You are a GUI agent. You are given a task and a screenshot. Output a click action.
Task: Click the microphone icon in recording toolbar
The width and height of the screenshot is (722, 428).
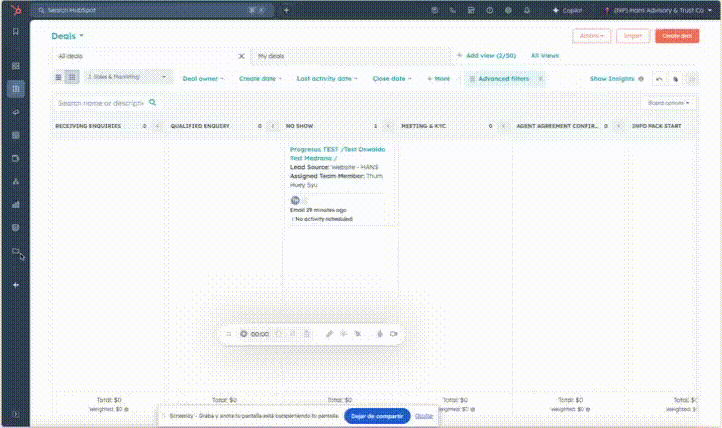(381, 333)
